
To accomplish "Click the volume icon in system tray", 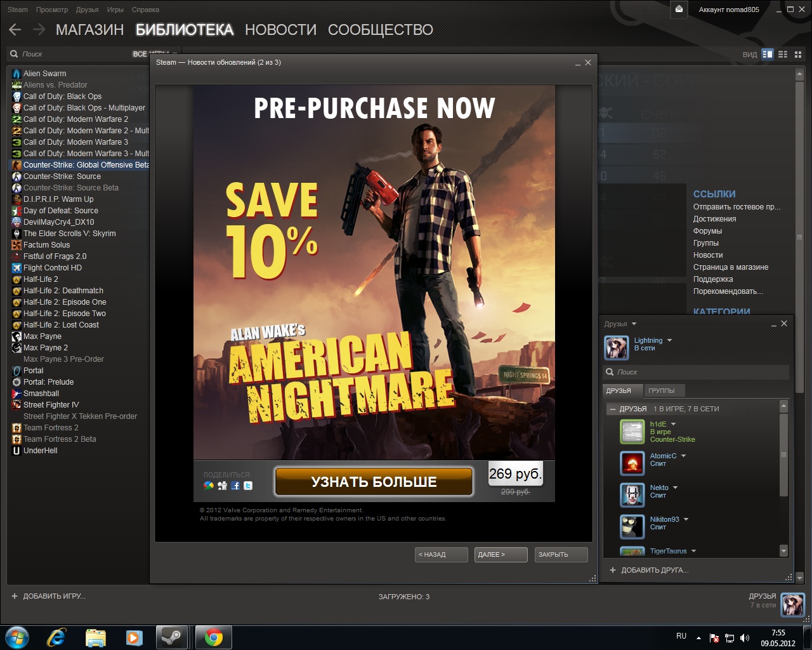I will click(x=745, y=637).
